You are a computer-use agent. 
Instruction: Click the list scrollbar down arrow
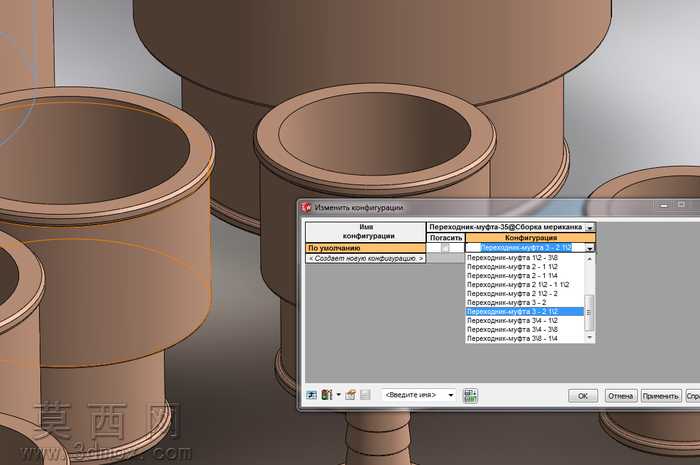tap(589, 338)
